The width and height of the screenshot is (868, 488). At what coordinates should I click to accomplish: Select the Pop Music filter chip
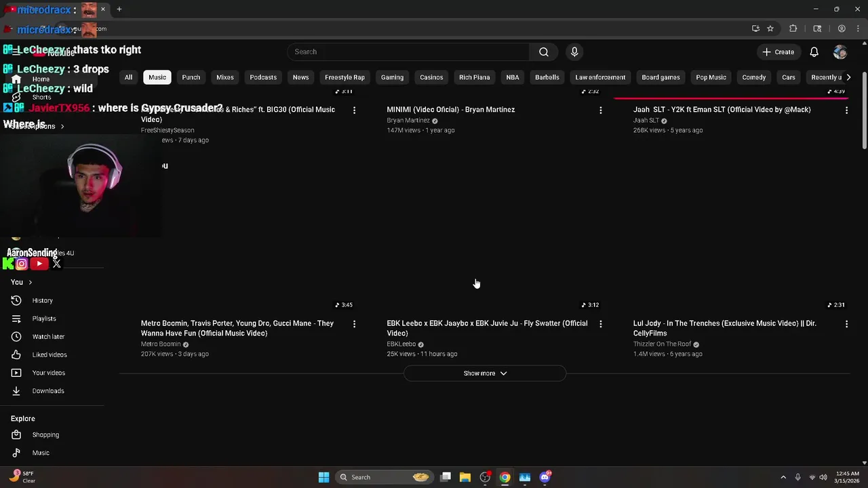coord(711,77)
